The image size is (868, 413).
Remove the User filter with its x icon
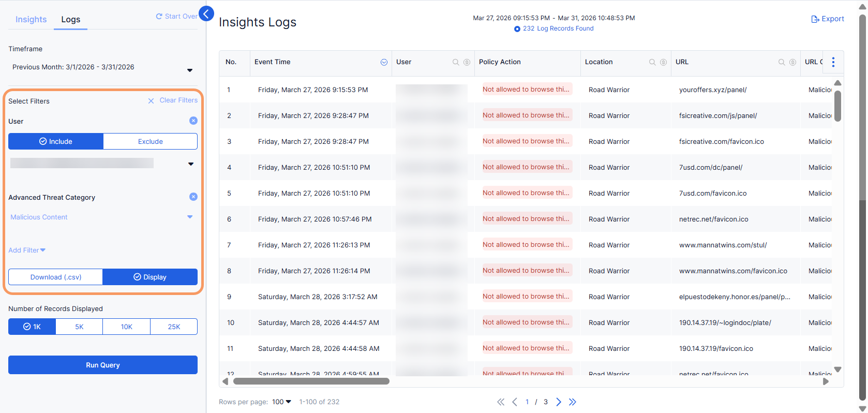(193, 121)
